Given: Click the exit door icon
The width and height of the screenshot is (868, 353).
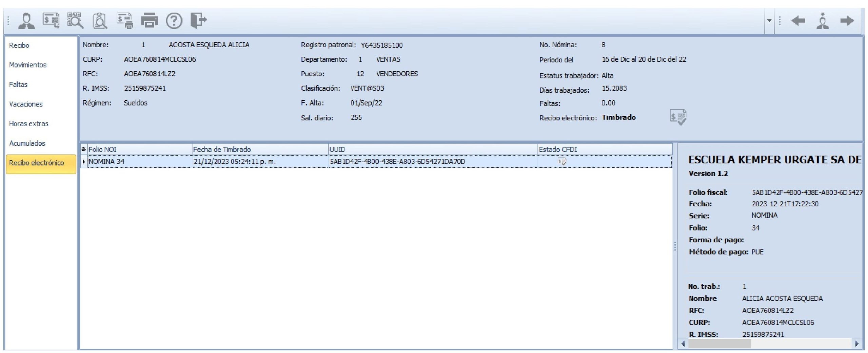Looking at the screenshot, I should pyautogui.click(x=198, y=20).
